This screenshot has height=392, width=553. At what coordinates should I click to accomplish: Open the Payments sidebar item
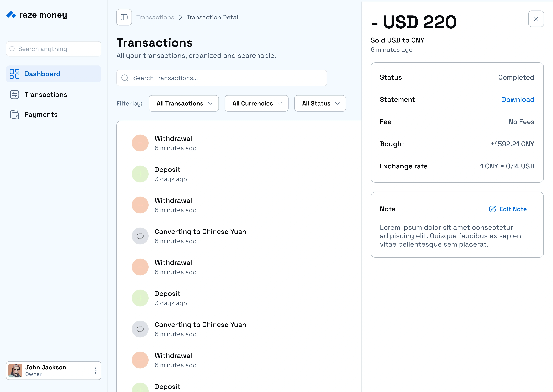[41, 114]
